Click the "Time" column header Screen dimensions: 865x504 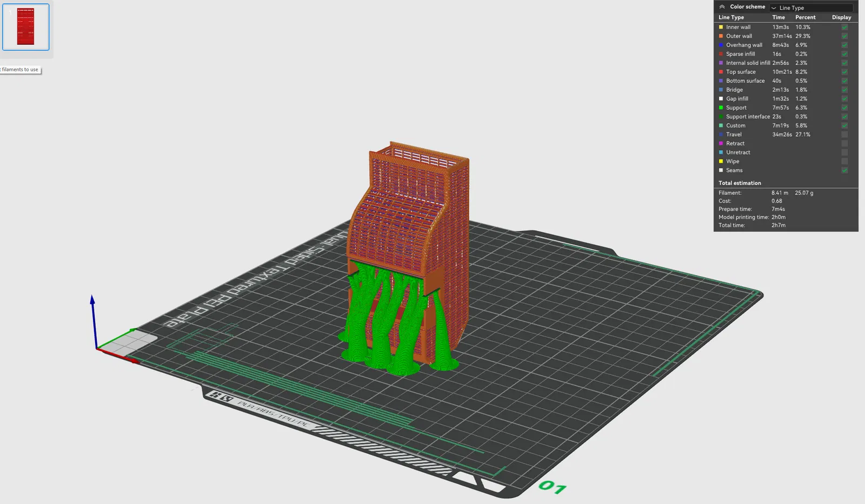pyautogui.click(x=778, y=17)
